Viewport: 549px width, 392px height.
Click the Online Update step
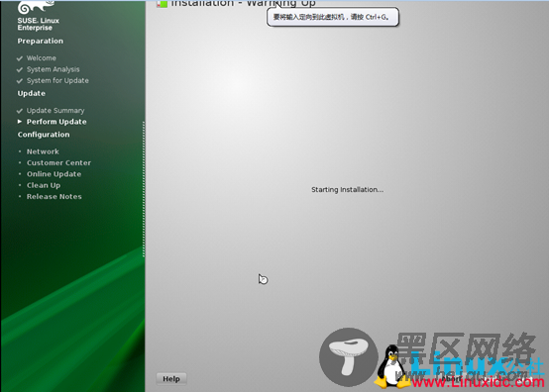[x=54, y=174]
